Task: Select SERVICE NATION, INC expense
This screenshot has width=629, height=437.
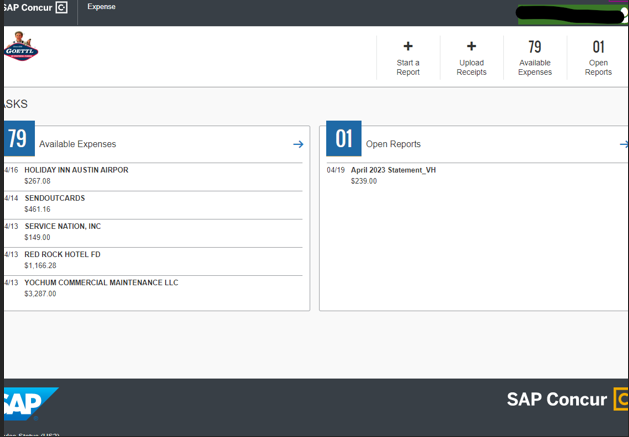Action: point(153,234)
